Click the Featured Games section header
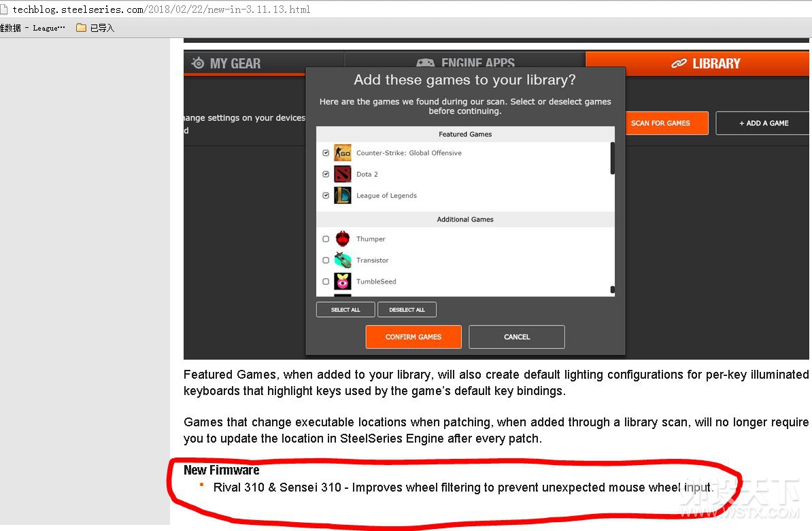Viewport: 812px width, 531px height. [x=465, y=134]
